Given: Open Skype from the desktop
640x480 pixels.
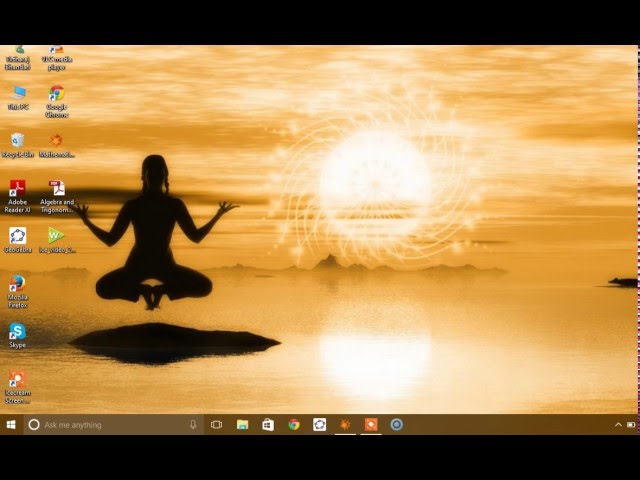Looking at the screenshot, I should tap(18, 336).
